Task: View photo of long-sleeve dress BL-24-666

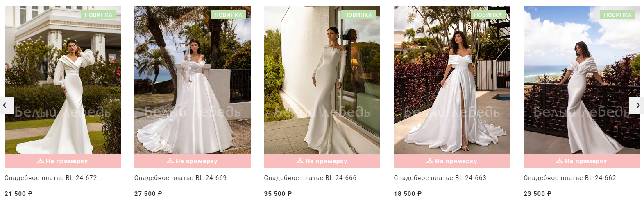Action: point(322,80)
